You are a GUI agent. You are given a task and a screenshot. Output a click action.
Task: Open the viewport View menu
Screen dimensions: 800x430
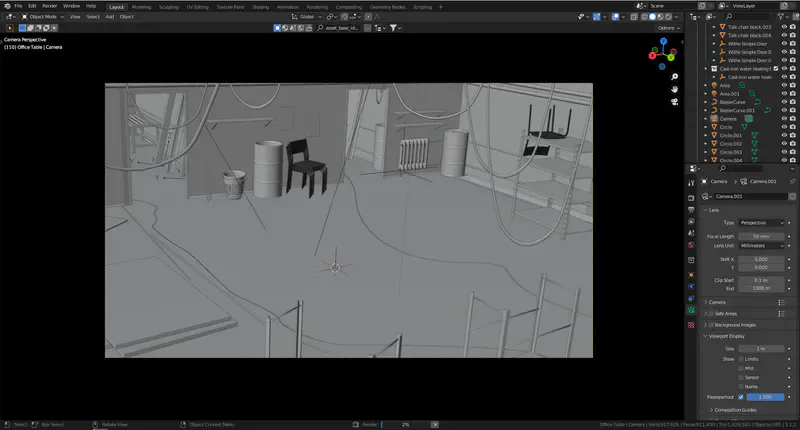coord(74,17)
